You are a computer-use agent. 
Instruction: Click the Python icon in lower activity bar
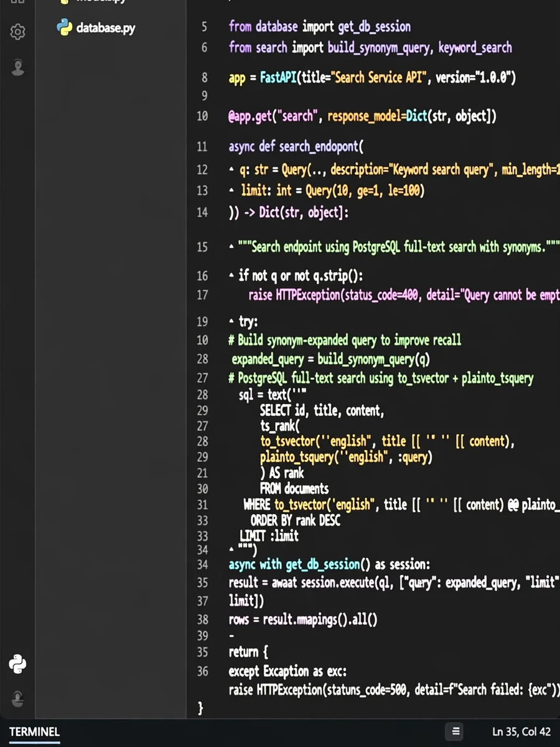(17, 664)
